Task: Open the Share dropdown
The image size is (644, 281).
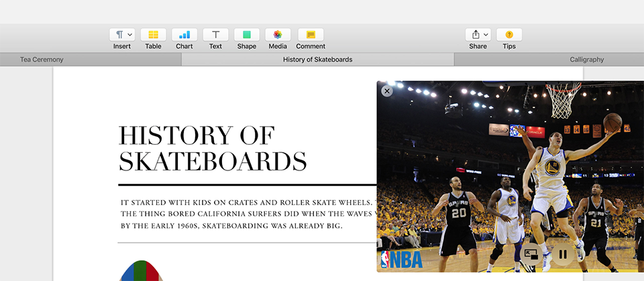Action: (x=478, y=34)
